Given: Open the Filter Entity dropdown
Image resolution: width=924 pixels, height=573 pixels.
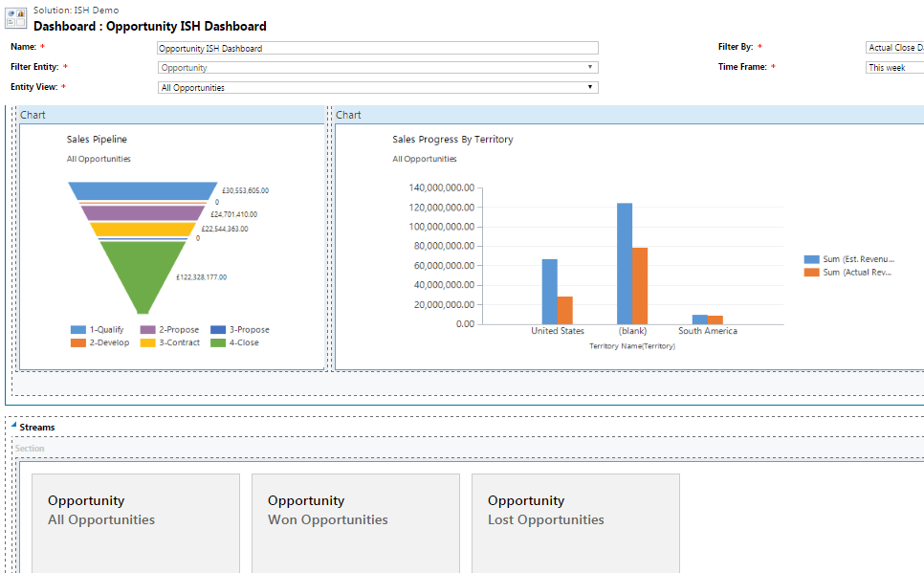Looking at the screenshot, I should coord(378,68).
